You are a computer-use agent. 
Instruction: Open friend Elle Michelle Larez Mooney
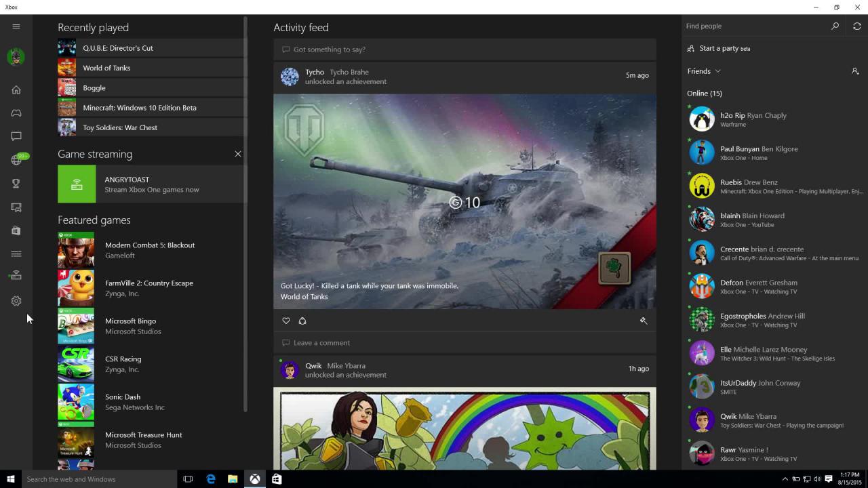click(774, 353)
